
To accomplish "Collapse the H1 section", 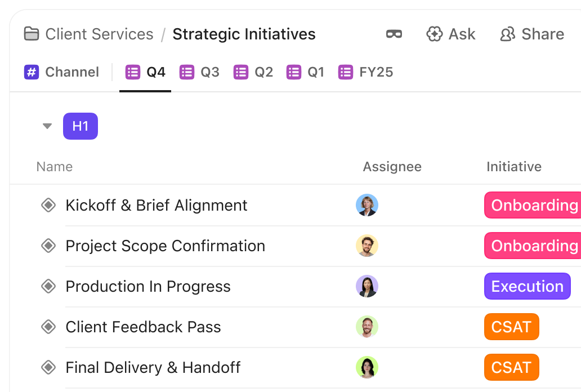I will click(47, 126).
